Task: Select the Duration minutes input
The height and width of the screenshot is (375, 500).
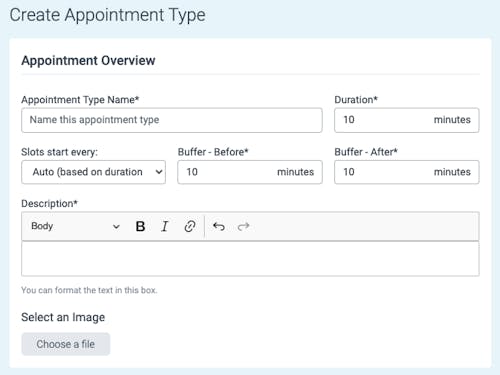Action: tap(407, 120)
